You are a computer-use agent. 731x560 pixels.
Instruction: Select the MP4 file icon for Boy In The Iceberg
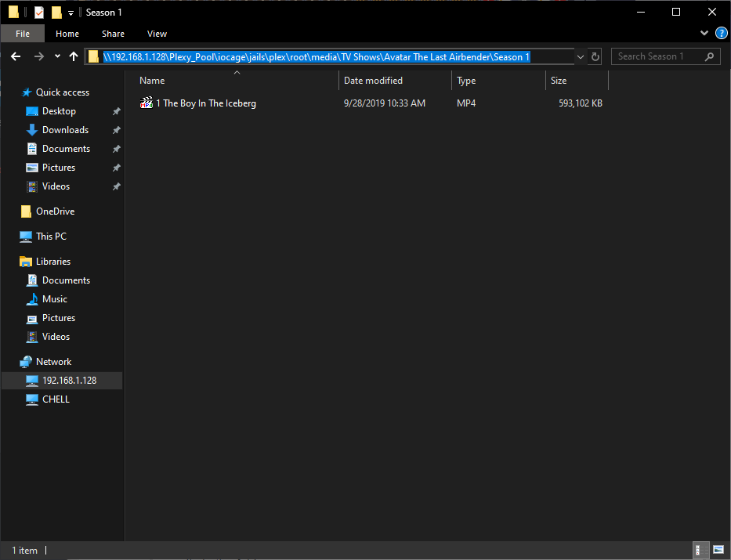pyautogui.click(x=147, y=103)
